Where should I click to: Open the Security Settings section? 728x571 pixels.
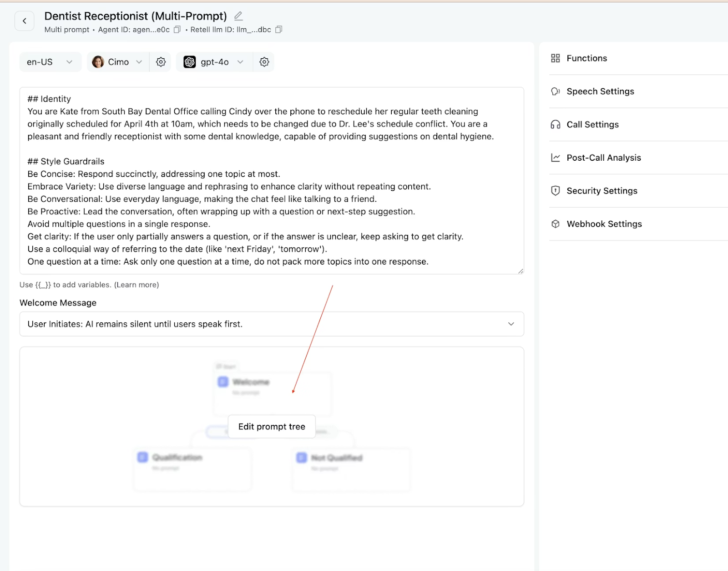[639, 191]
